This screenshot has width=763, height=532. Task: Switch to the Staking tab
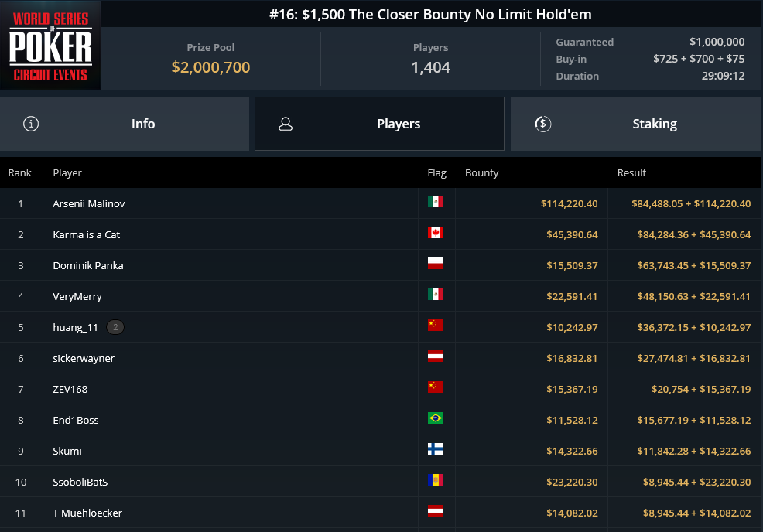(x=635, y=124)
